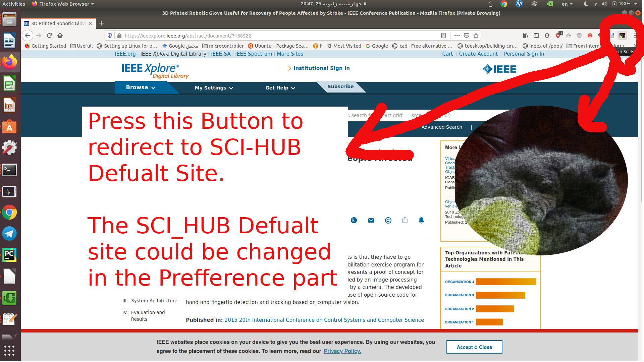
Task: Click the red screenshot camera extension icon
Action: pyautogui.click(x=590, y=36)
